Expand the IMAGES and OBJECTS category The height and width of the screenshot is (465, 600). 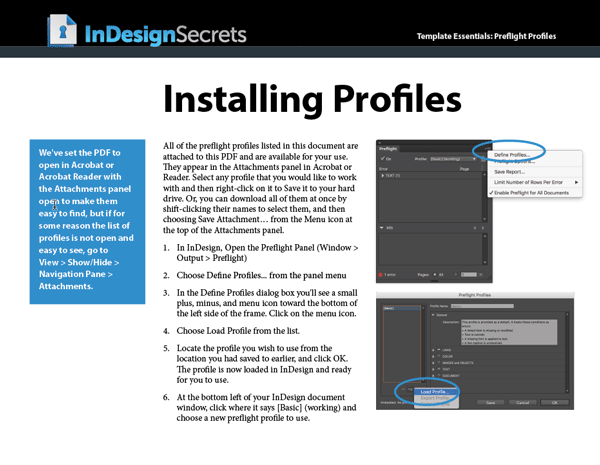pyautogui.click(x=433, y=363)
